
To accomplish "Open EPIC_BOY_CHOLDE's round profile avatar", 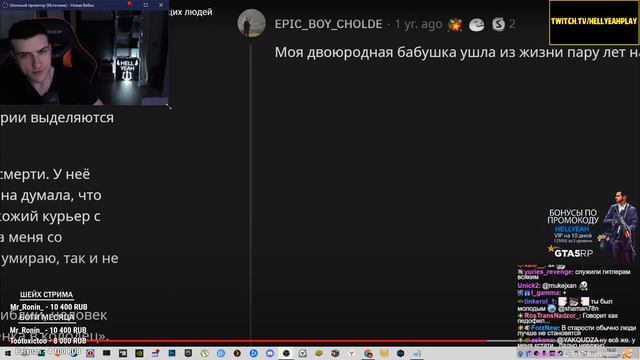I will 251,23.
